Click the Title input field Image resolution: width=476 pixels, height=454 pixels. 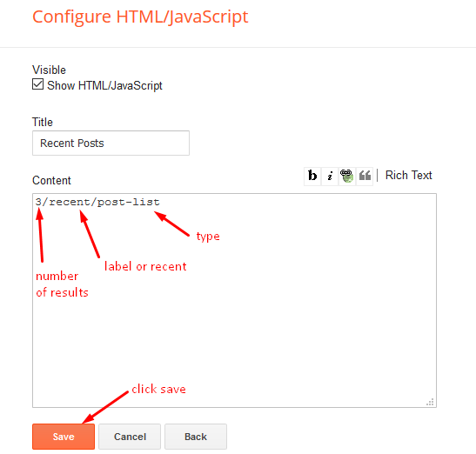pyautogui.click(x=111, y=143)
